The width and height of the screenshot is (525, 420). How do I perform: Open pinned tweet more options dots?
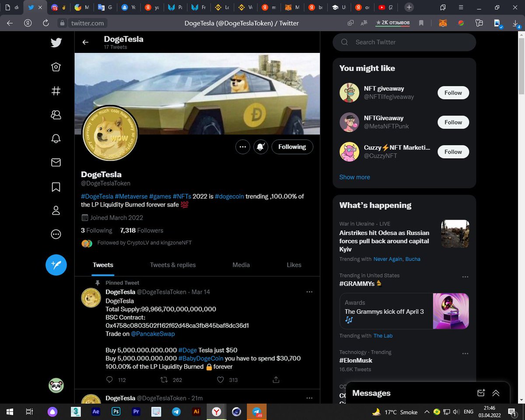(309, 292)
